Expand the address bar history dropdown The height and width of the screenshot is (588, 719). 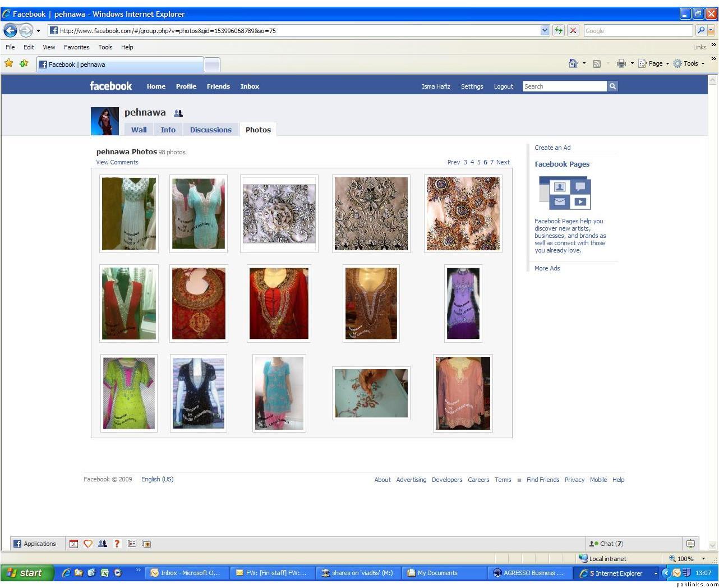(545, 30)
